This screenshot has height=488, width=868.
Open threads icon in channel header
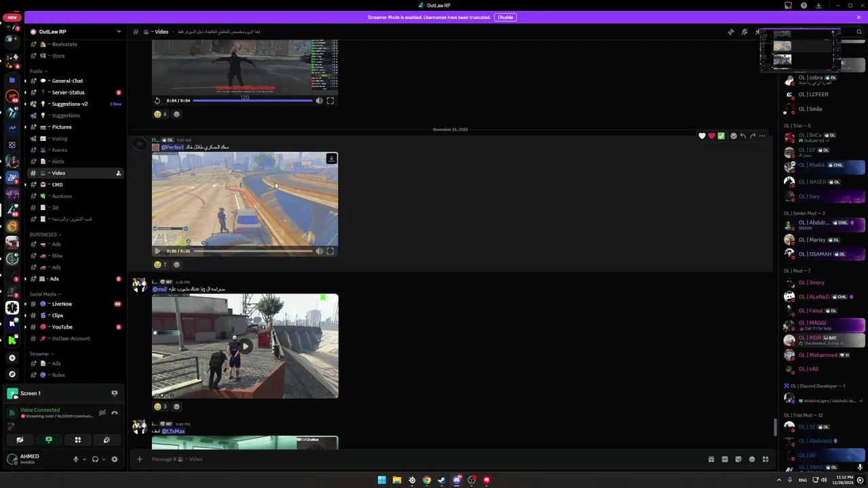(730, 32)
